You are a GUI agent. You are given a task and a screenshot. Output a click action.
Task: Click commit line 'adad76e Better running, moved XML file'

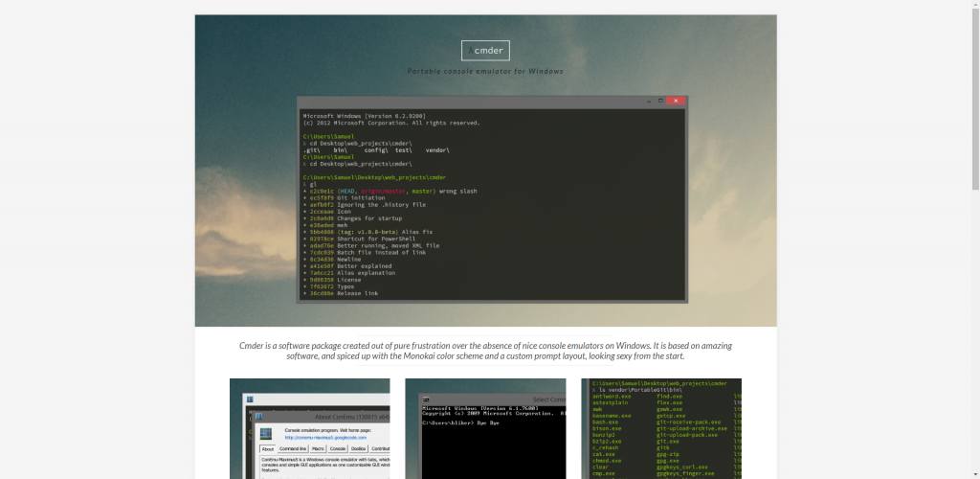[x=371, y=246]
